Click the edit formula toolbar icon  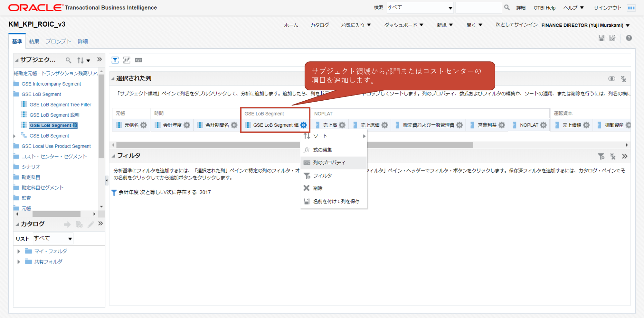(x=127, y=60)
